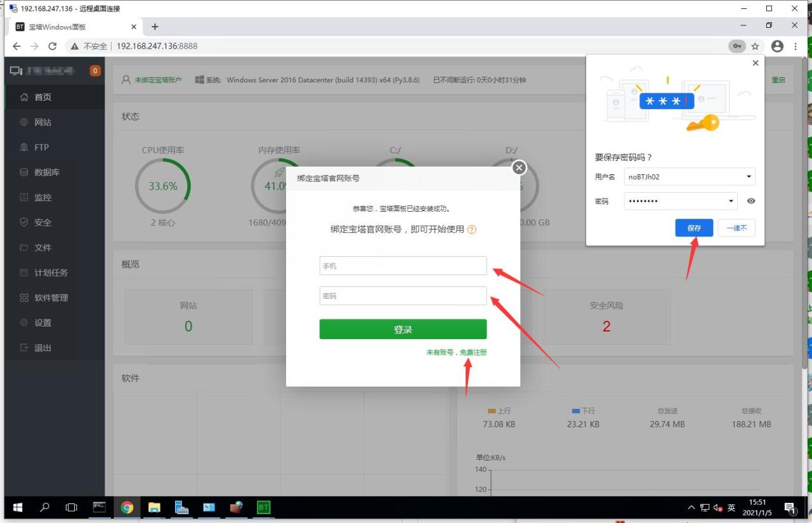The height and width of the screenshot is (523, 812).
Task: Click the network icon in system tray
Action: [705, 508]
